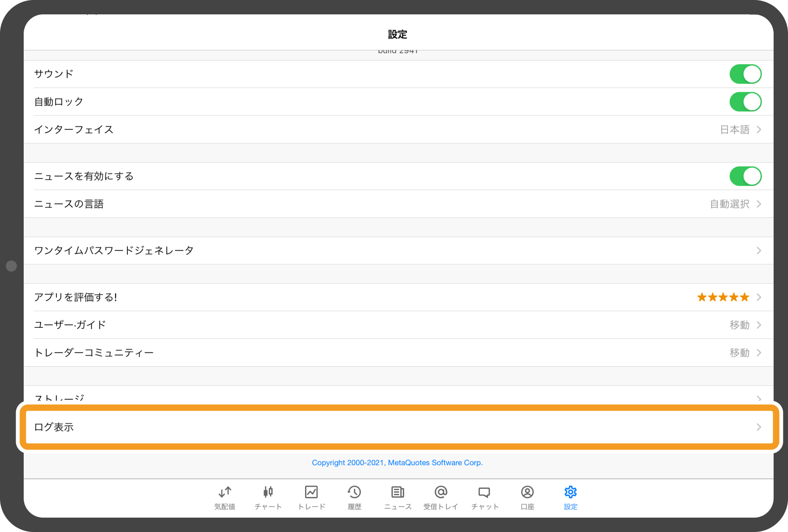Select the ニュースの言語 row label
The height and width of the screenshot is (532, 788).
[69, 204]
